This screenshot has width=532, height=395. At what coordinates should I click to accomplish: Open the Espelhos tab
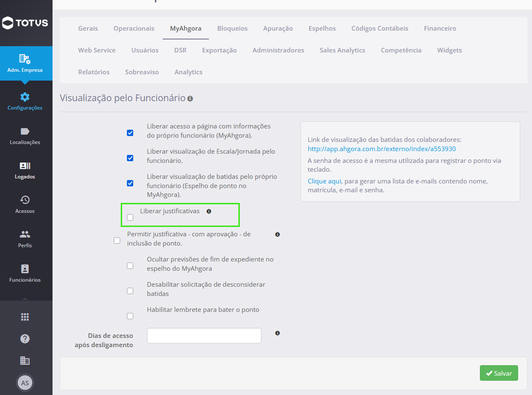point(322,29)
